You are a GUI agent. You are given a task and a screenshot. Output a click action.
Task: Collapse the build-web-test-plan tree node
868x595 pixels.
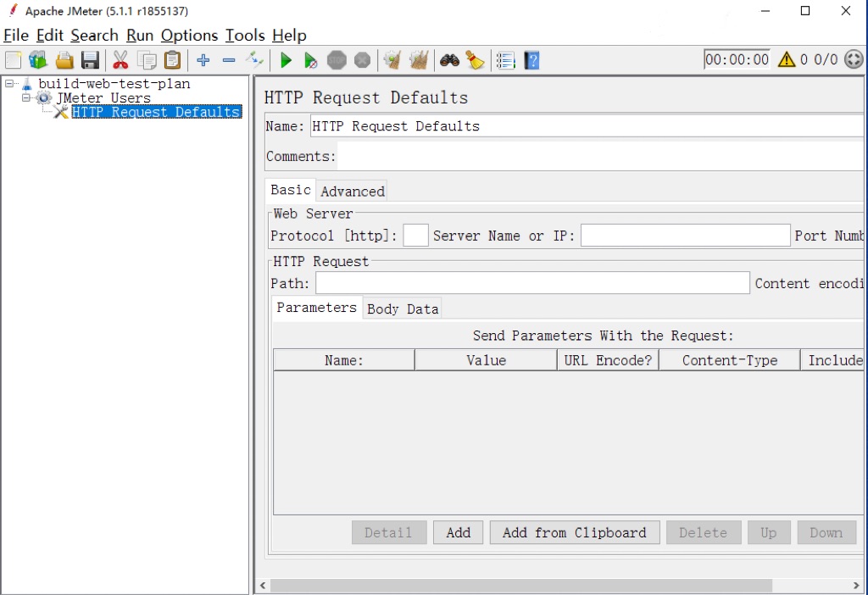pyautogui.click(x=9, y=84)
